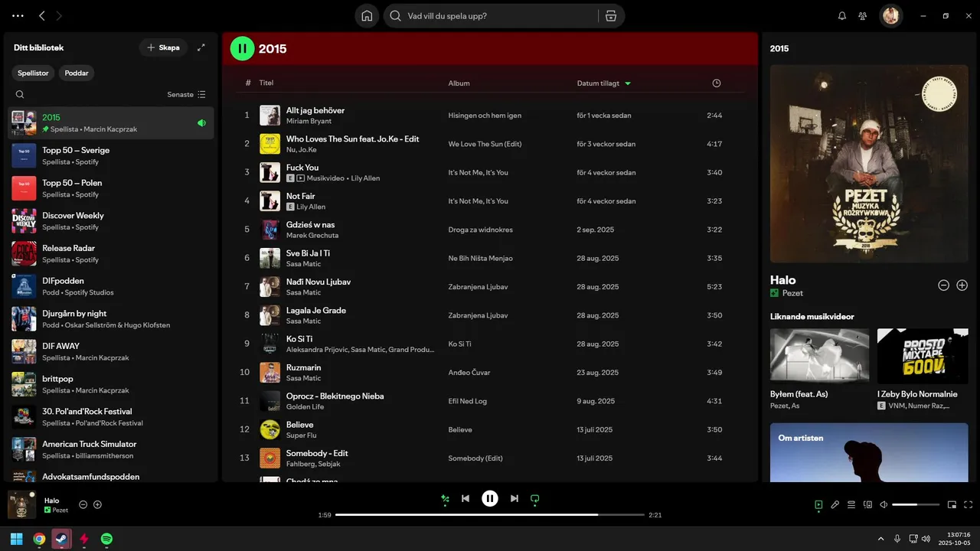Image resolution: width=980 pixels, height=551 pixels.
Task: Open Release Radar playlist
Action: [111, 253]
